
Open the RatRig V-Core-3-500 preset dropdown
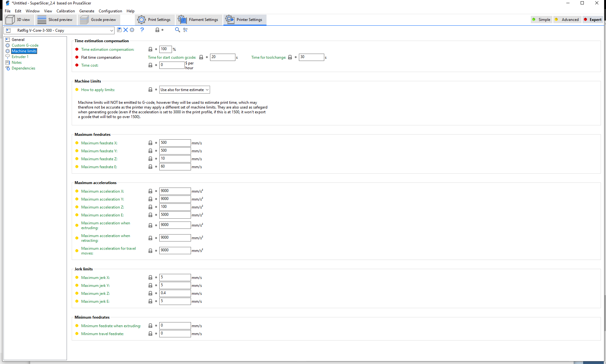click(59, 30)
